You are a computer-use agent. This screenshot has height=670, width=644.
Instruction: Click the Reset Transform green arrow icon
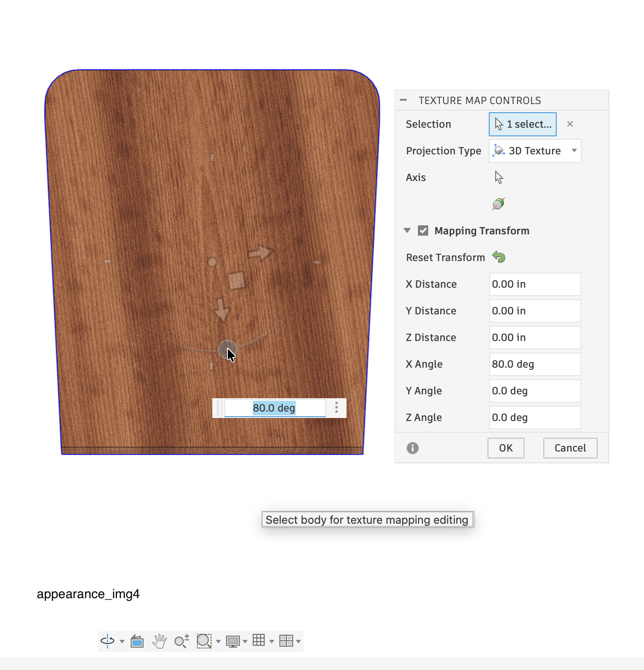pyautogui.click(x=499, y=257)
